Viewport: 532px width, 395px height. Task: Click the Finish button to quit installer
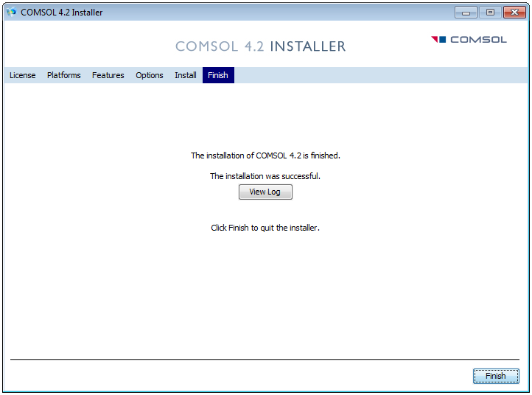(496, 376)
